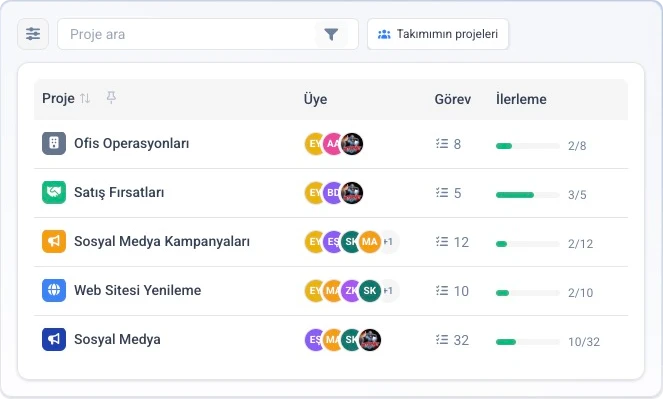This screenshot has width=663, height=399.
Task: Open the filter settings sliders icon
Action: 33,34
